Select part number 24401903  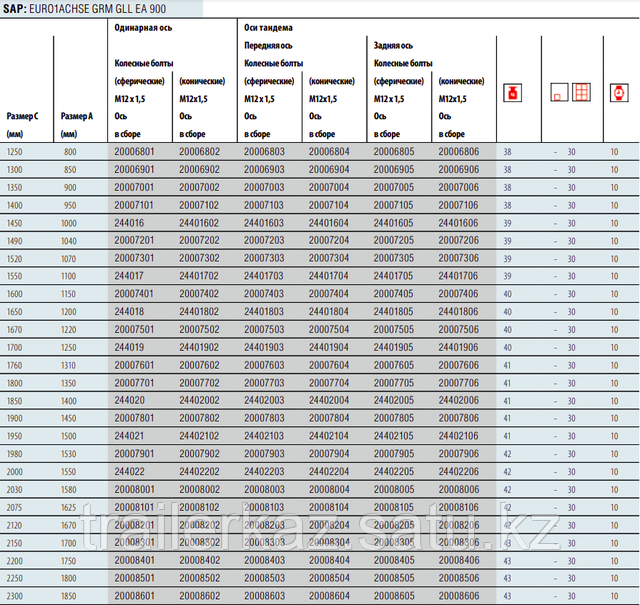click(264, 347)
